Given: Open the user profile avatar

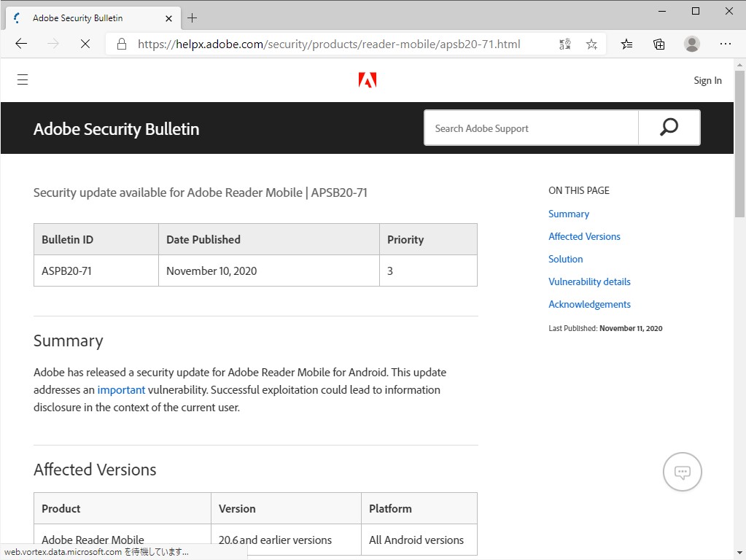Looking at the screenshot, I should 692,44.
